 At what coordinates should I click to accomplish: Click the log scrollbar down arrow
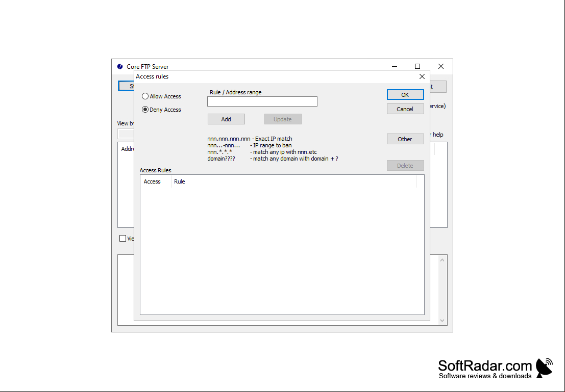[x=442, y=320]
